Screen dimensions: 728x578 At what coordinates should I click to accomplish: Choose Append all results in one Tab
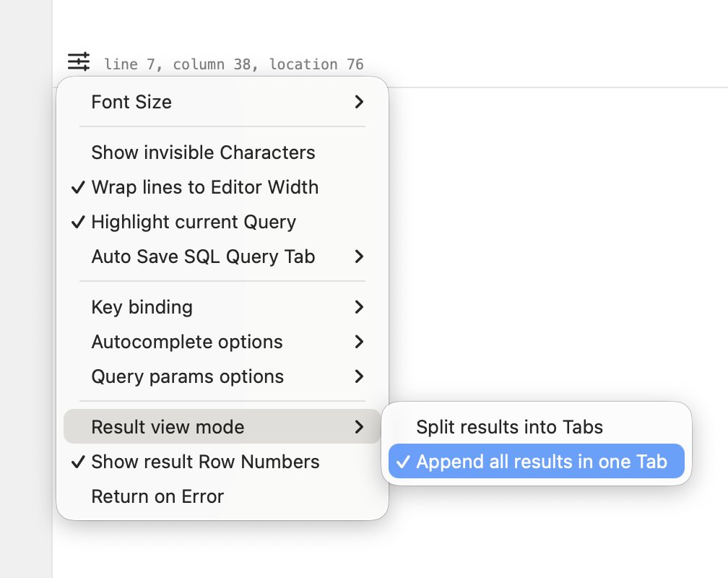[x=536, y=462]
